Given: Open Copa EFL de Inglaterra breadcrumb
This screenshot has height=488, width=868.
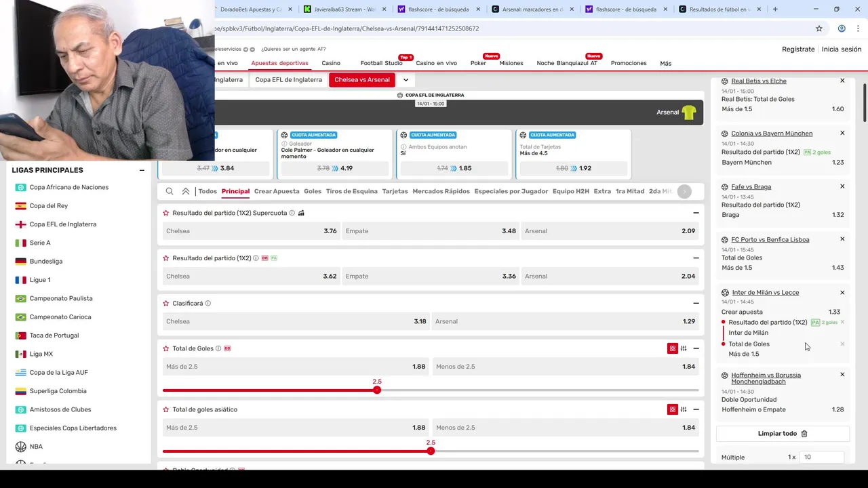Looking at the screenshot, I should click(289, 80).
